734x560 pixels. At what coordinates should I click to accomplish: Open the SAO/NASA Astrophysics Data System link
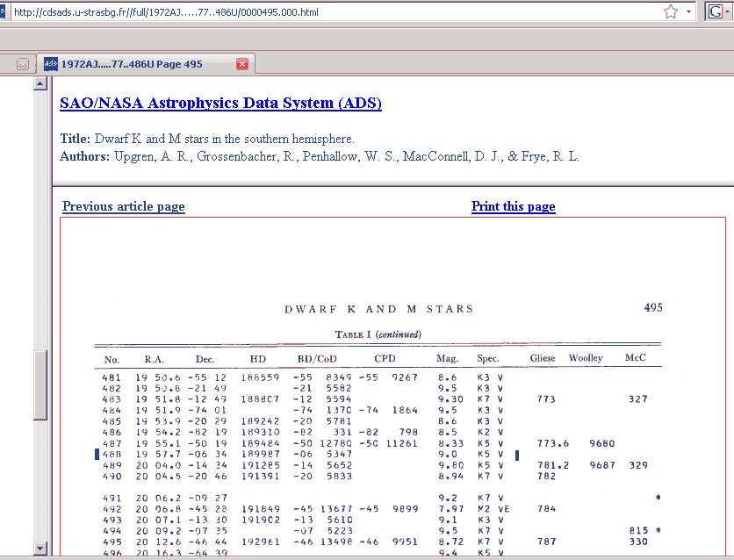(220, 103)
